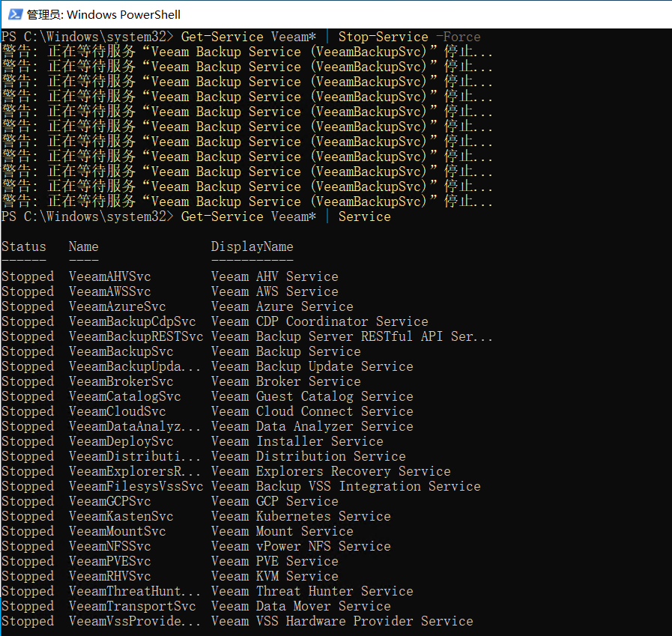Click 'Veeam Mount Service' text
Viewport: 672px width, 636px height.
282,531
